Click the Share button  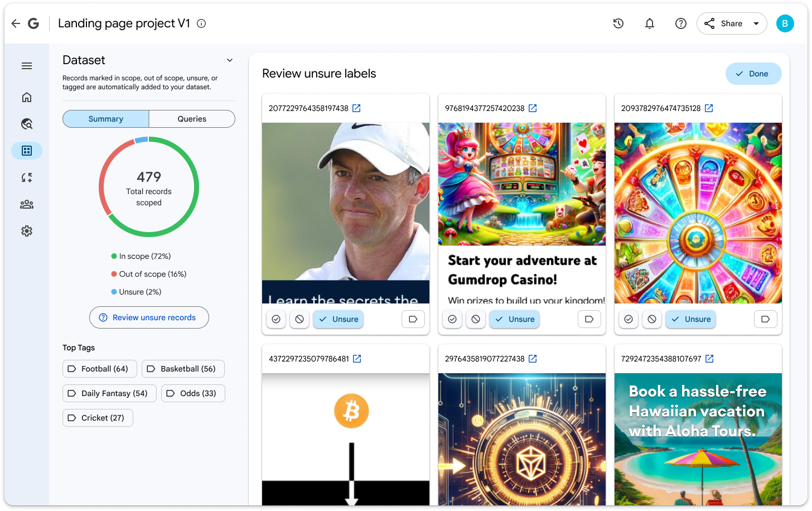pyautogui.click(x=723, y=23)
